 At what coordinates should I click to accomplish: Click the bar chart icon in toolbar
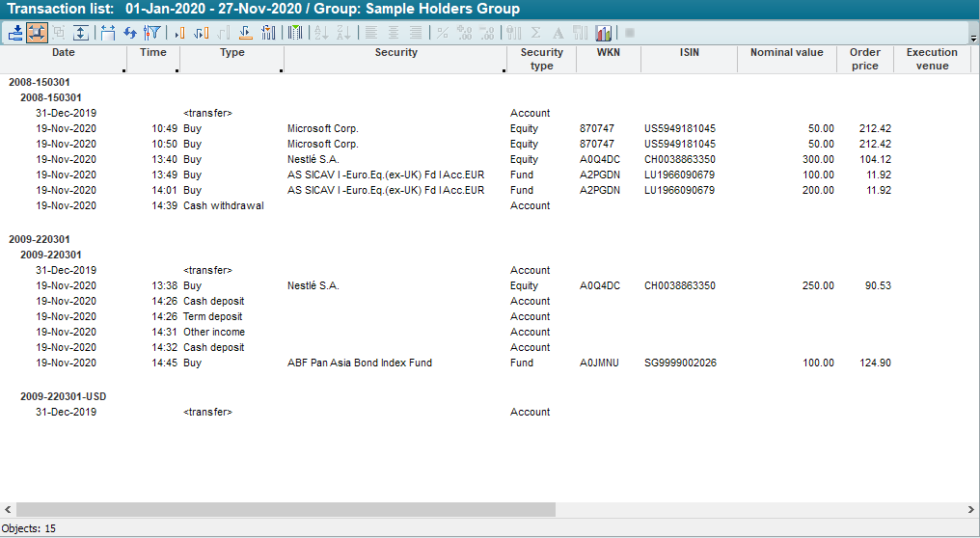[604, 33]
